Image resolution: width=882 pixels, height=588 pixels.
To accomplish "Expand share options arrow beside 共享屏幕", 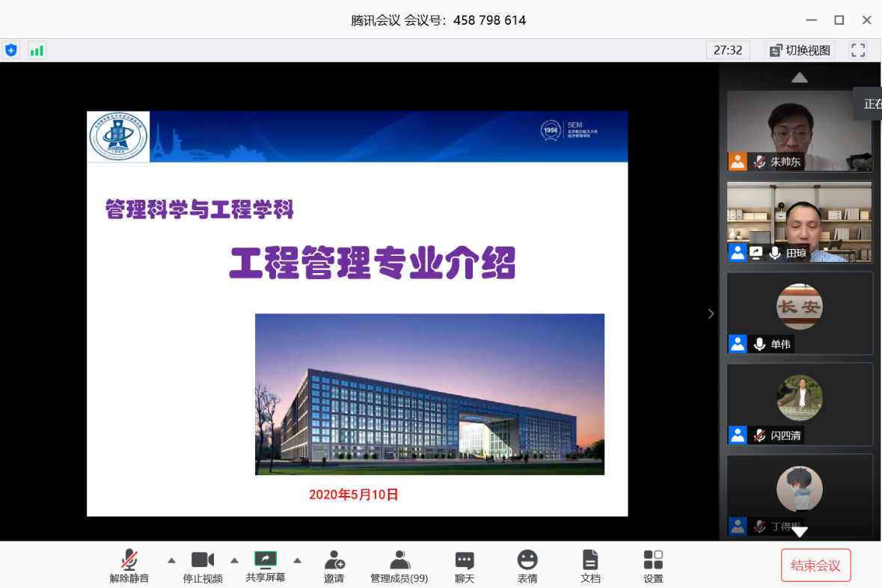I will [x=297, y=560].
